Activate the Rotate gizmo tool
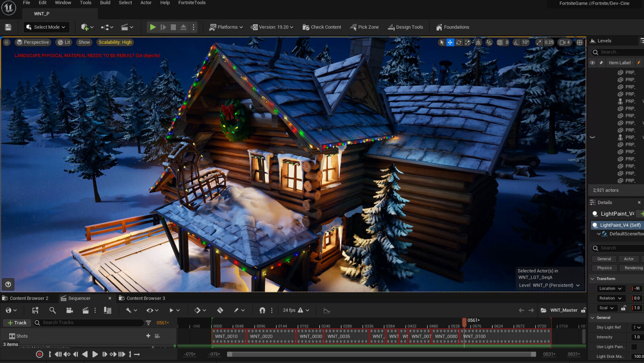644x363 pixels. click(458, 42)
